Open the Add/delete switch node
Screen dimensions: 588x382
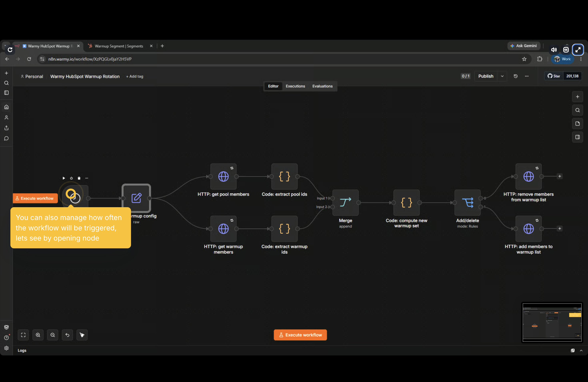point(467,203)
